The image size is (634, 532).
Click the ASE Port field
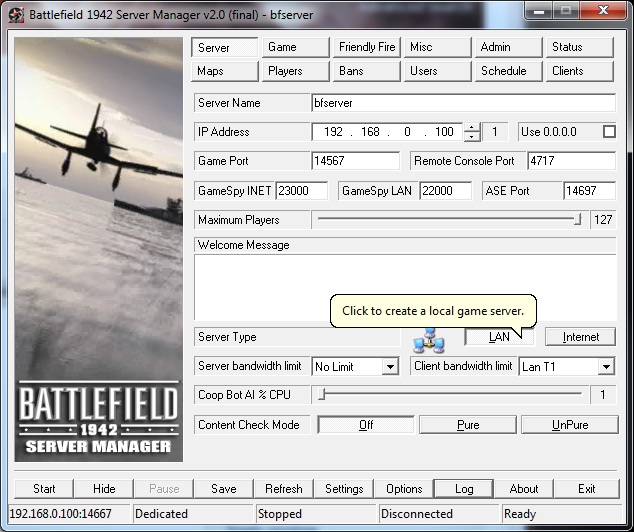tap(590, 190)
